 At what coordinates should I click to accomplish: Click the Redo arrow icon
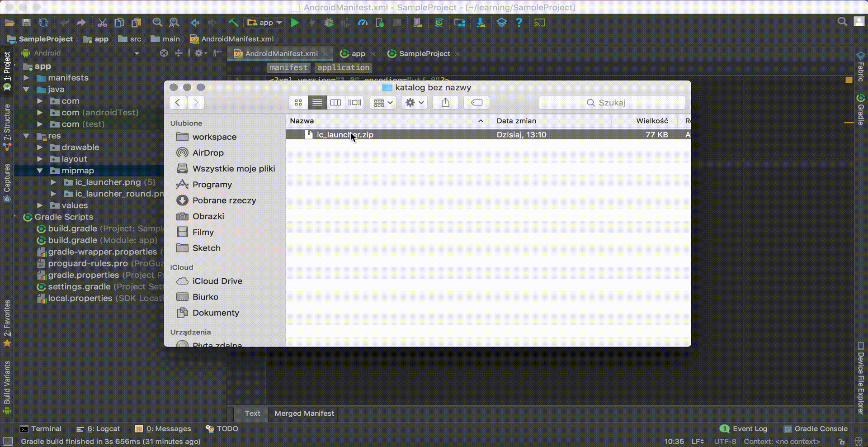pos(81,23)
